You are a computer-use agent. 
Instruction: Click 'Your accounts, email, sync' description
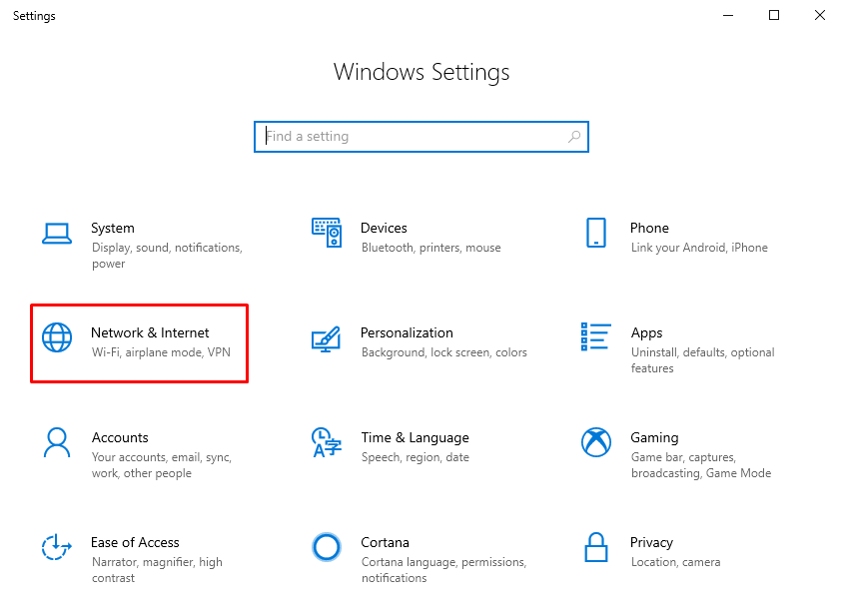coord(162,465)
